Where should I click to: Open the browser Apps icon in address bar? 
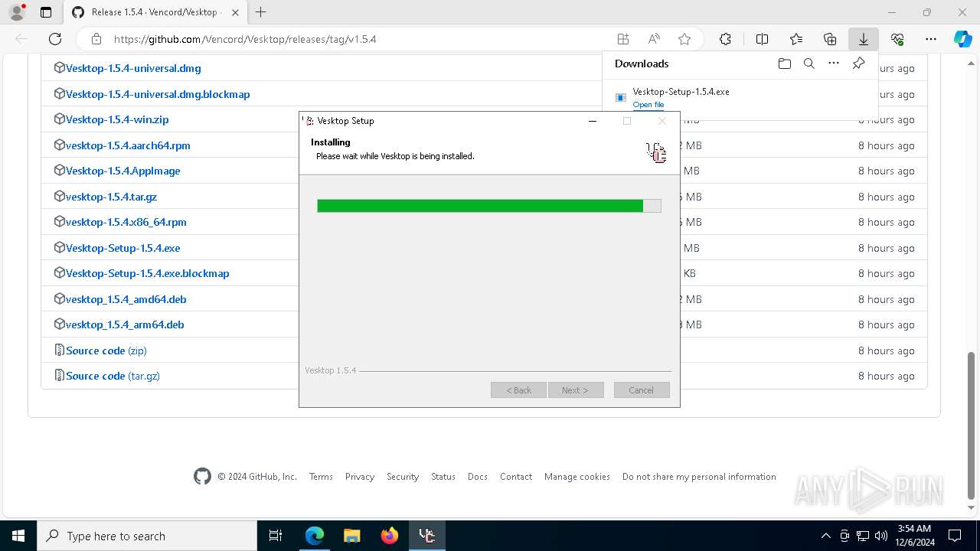[x=623, y=39]
